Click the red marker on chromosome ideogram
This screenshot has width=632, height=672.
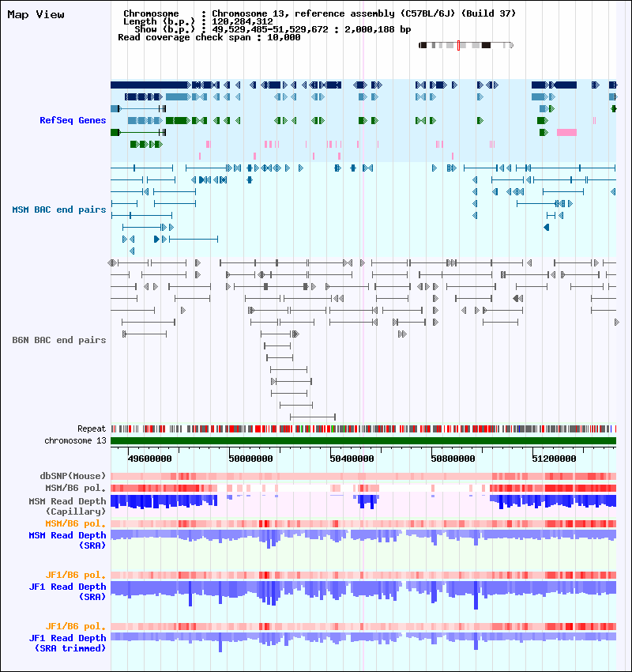pos(458,45)
